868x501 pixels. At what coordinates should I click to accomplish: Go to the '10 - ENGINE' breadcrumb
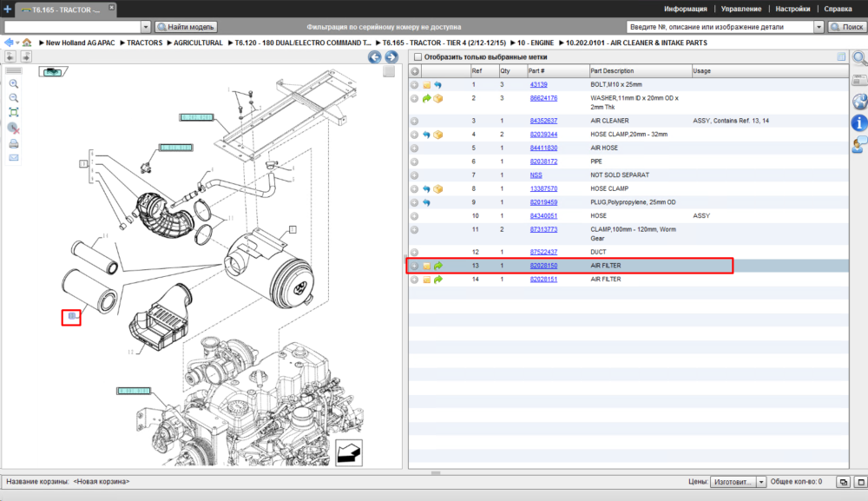coord(536,43)
